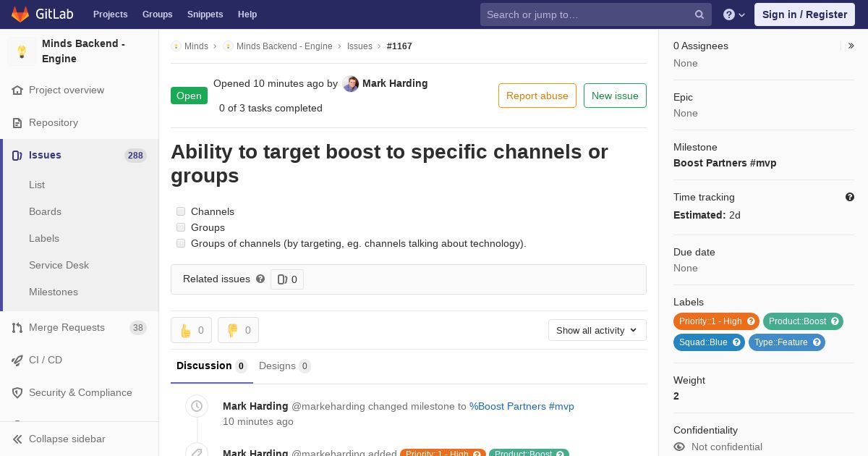Click the Minds Backend lightbulb avatar

pyautogui.click(x=22, y=51)
